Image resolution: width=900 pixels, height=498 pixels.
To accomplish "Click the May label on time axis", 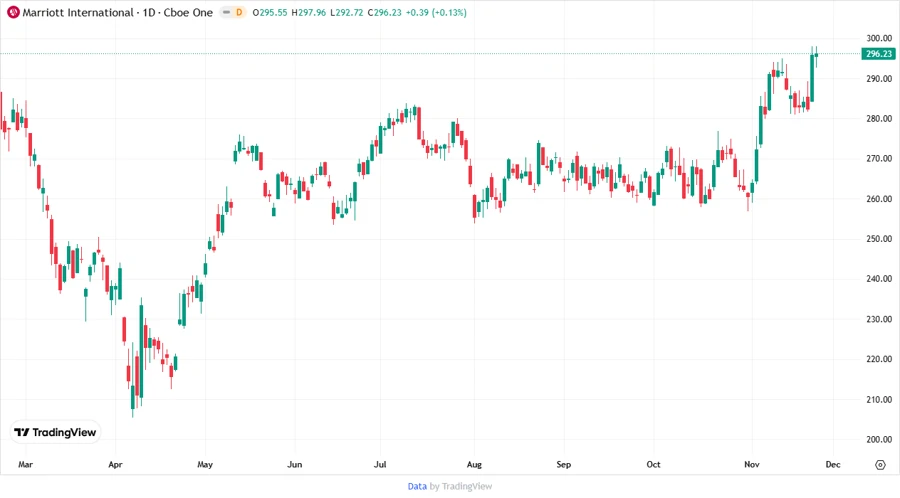I will pyautogui.click(x=205, y=464).
